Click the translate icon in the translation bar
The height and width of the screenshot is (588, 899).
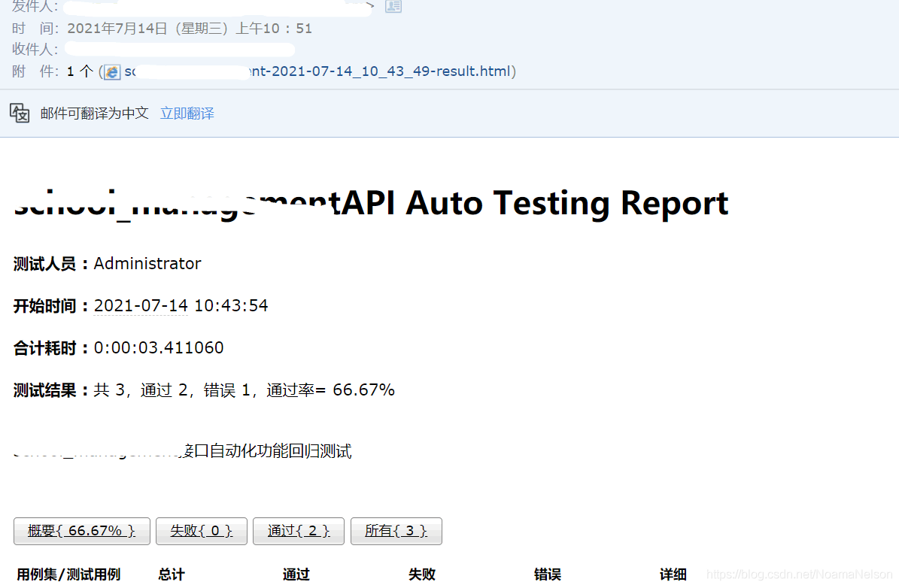point(20,114)
